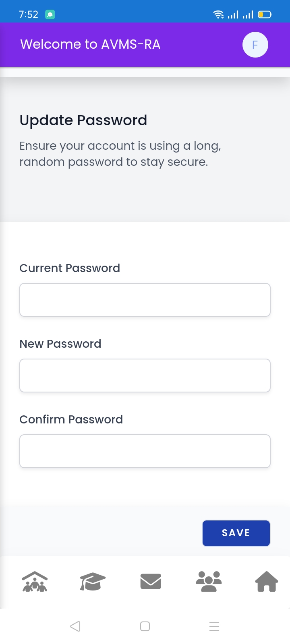Tap the Confirm Password label
The height and width of the screenshot is (644, 290).
click(x=71, y=419)
